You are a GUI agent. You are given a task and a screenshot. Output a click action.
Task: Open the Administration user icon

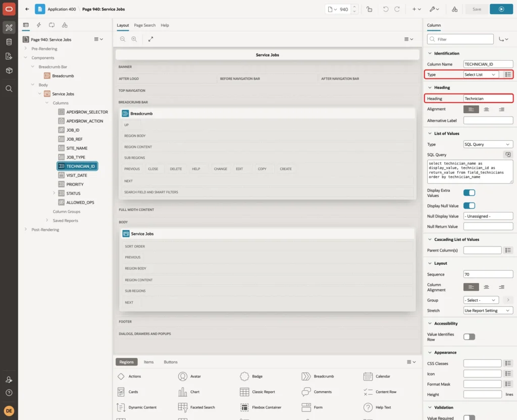click(x=9, y=380)
